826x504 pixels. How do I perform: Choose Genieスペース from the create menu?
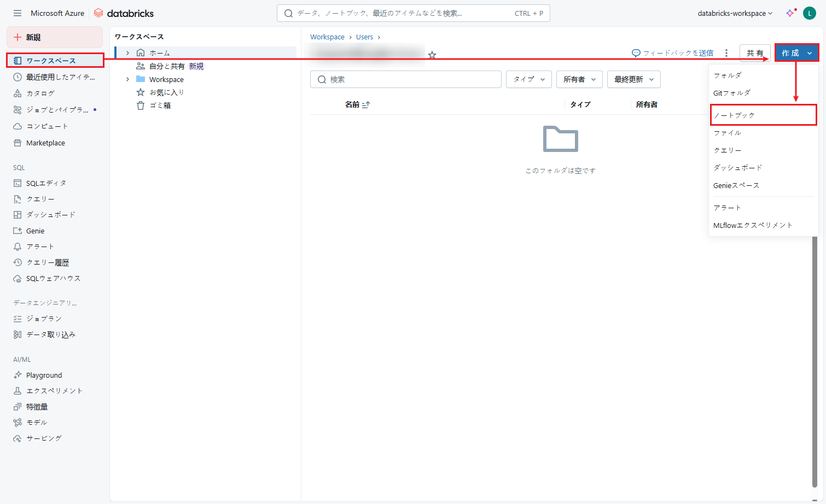pos(763,185)
